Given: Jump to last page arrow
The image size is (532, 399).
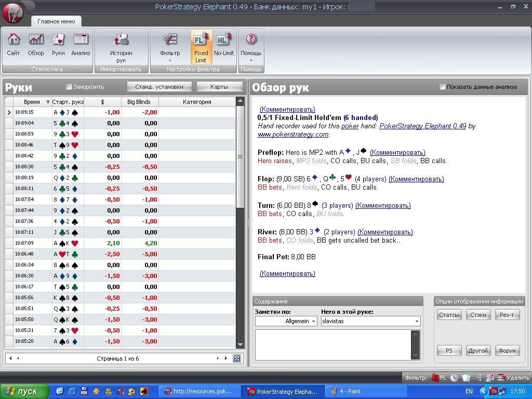Looking at the screenshot, I should pos(225,358).
